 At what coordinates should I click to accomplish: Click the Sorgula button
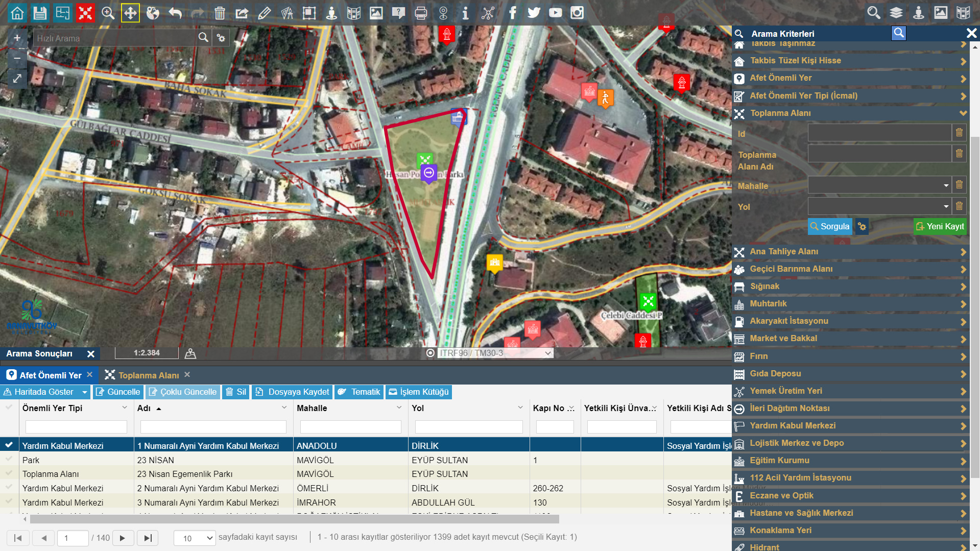[830, 226]
